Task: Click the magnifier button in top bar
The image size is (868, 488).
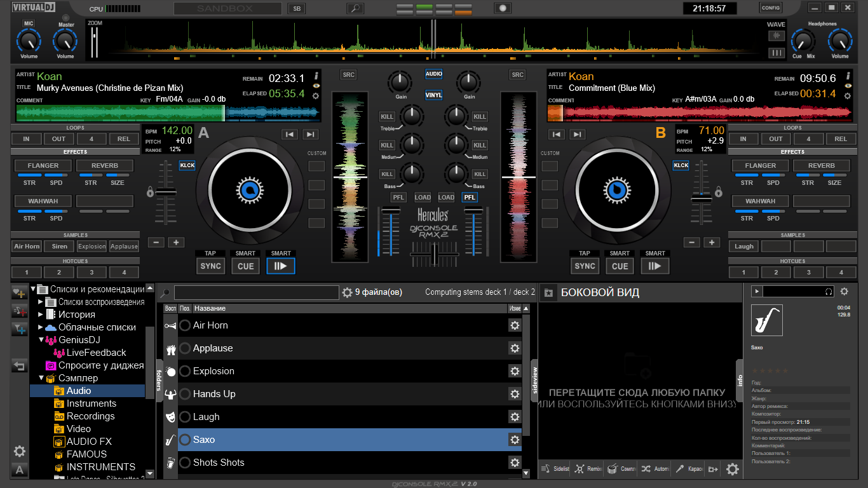Action: (x=355, y=8)
